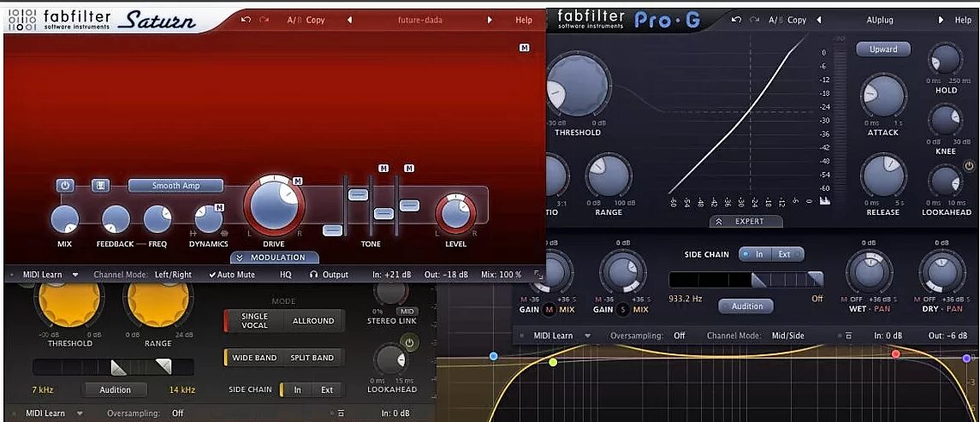
Task: Open the AUplug preset menu in Pro-G
Action: click(x=879, y=20)
